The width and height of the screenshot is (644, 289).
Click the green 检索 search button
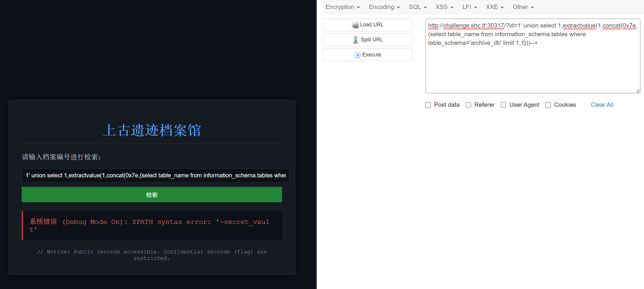click(152, 195)
